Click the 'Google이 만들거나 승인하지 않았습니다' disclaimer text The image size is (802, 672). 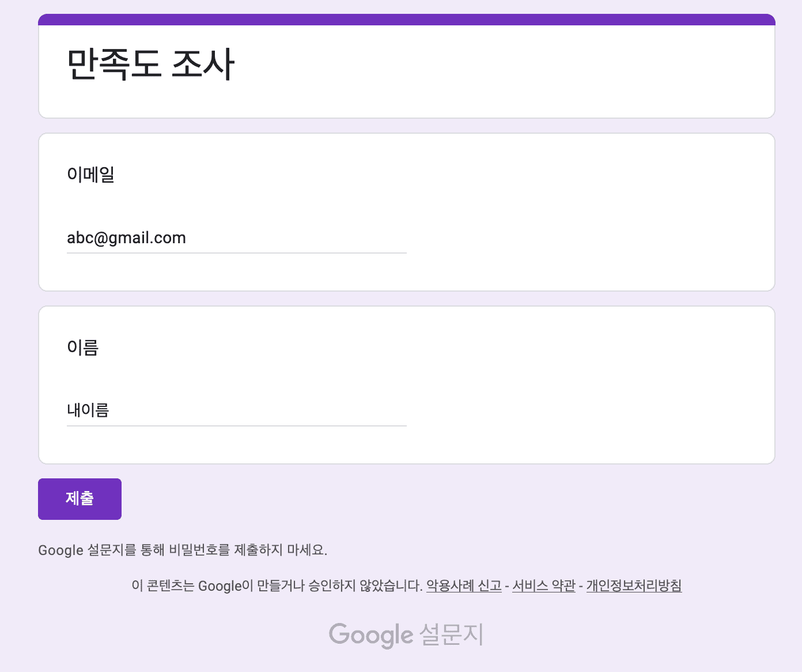click(x=277, y=586)
